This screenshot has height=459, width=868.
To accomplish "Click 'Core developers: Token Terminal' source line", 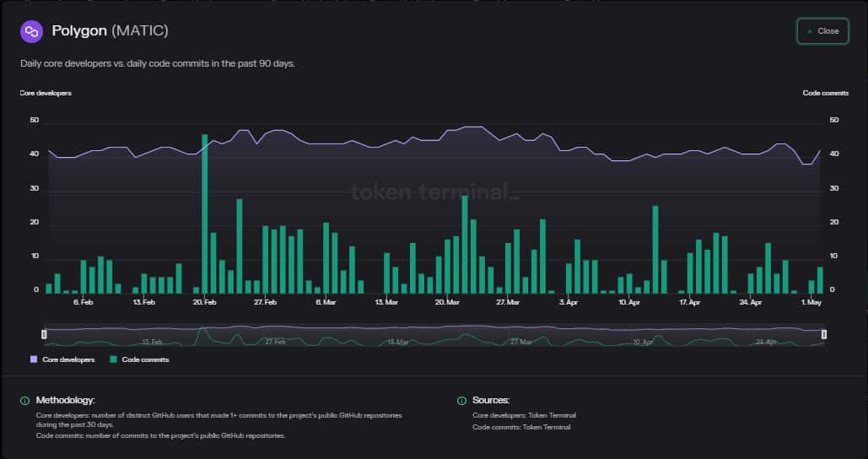I will click(x=524, y=415).
